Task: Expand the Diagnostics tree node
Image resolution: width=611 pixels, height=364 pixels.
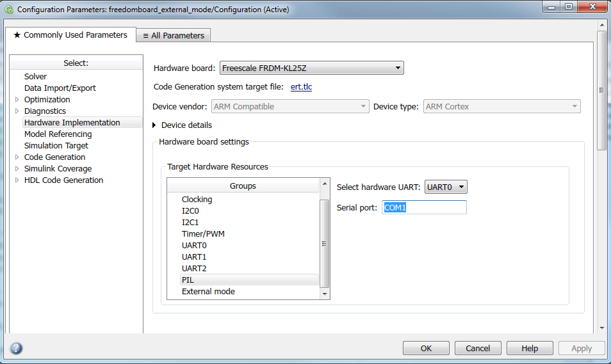Action: click(x=17, y=111)
